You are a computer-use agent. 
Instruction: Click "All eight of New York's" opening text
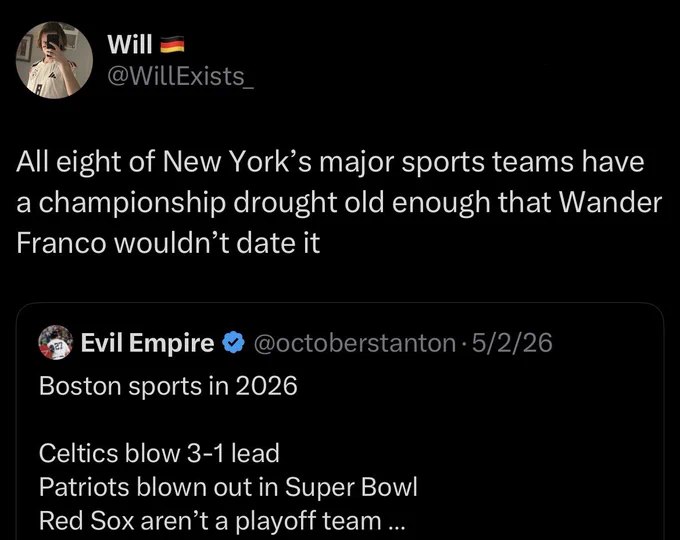(163, 161)
